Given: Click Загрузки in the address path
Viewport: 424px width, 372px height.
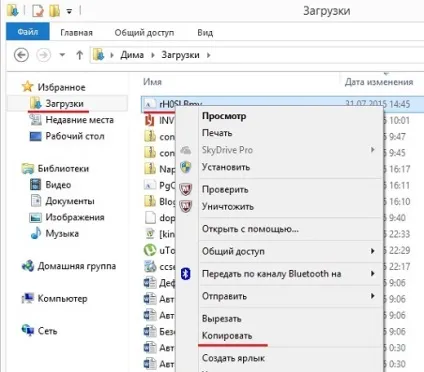Looking at the screenshot, I should tap(180, 55).
